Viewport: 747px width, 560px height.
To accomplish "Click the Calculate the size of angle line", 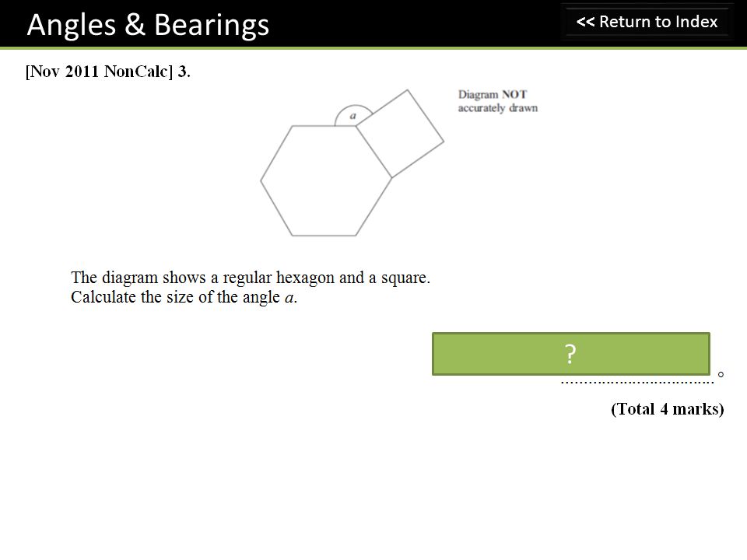I will (184, 298).
